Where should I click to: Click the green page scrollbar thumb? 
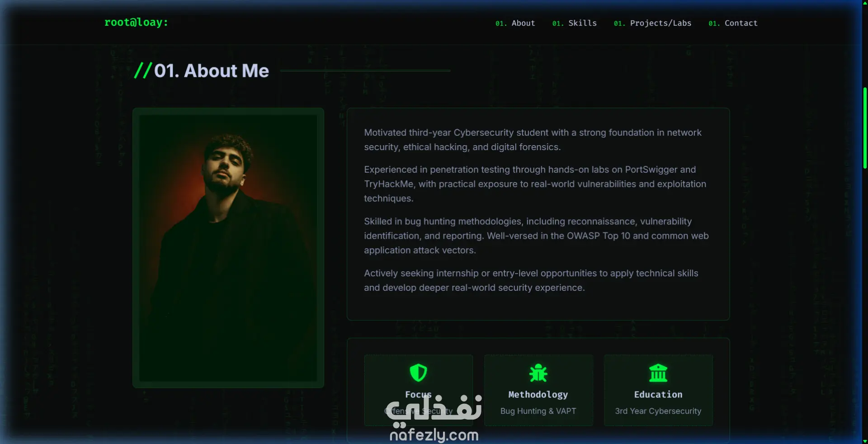tap(865, 128)
